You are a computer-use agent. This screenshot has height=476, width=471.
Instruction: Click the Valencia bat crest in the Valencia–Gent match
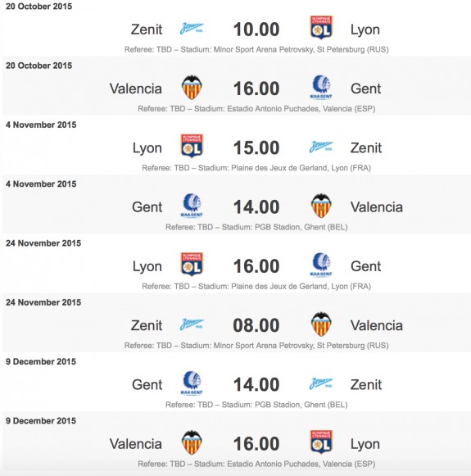(x=192, y=88)
